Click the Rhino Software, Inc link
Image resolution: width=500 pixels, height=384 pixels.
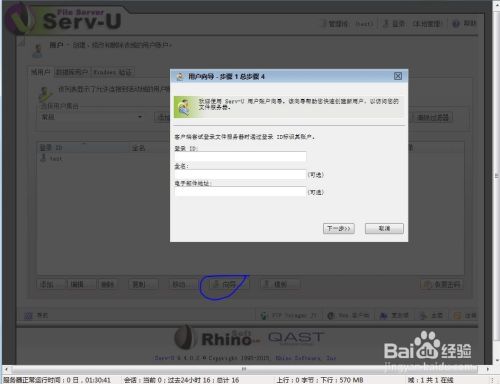pos(305,358)
